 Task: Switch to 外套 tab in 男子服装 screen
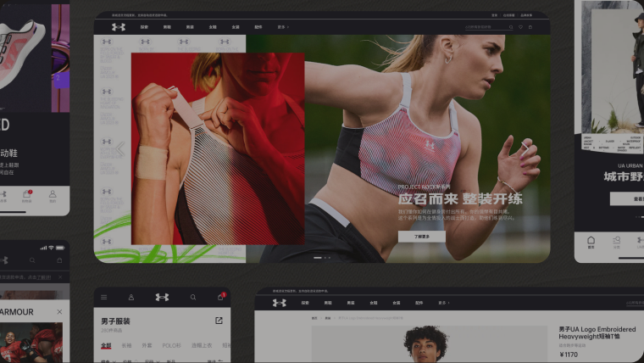[x=147, y=346]
